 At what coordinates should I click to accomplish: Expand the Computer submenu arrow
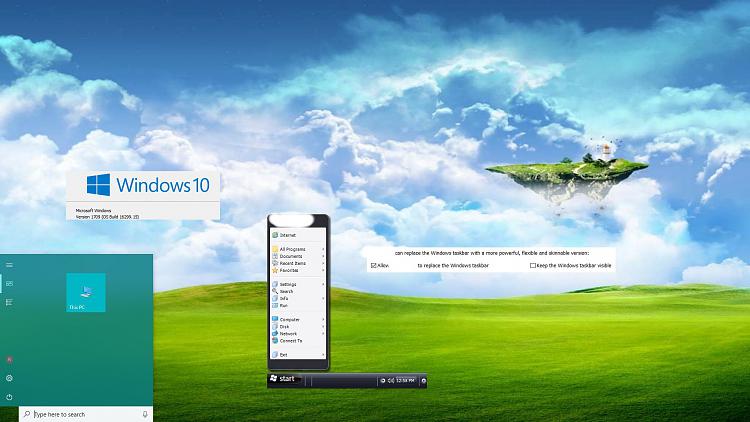(x=323, y=320)
